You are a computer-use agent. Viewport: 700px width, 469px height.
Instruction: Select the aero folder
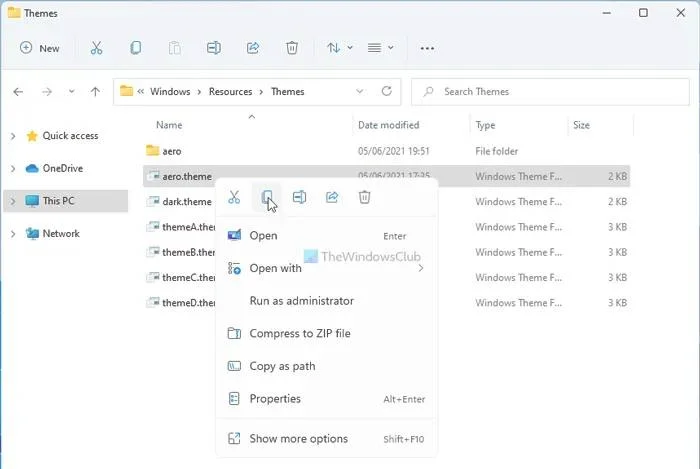coord(172,151)
